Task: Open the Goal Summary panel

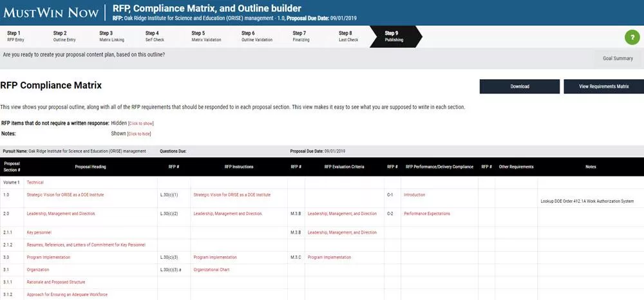Action: pyautogui.click(x=618, y=59)
